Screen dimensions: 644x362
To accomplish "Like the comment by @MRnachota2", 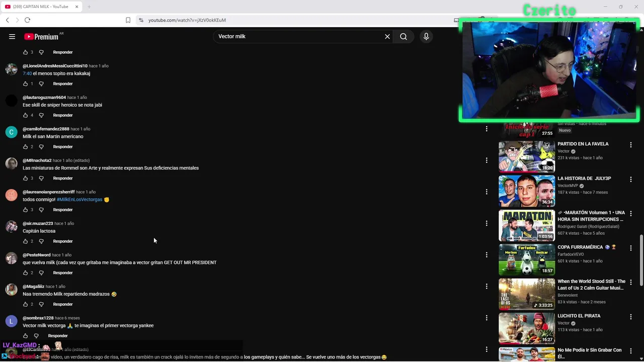I will (x=25, y=178).
